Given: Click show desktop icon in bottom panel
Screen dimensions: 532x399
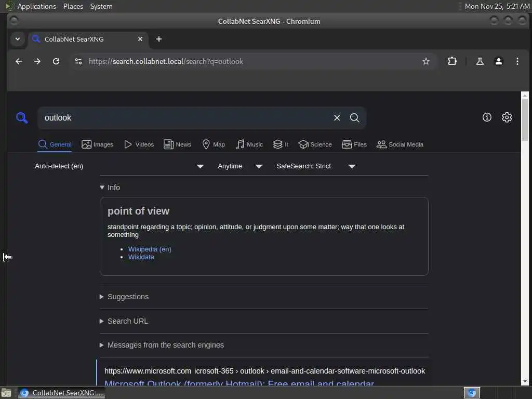Looking at the screenshot, I should tap(6, 393).
